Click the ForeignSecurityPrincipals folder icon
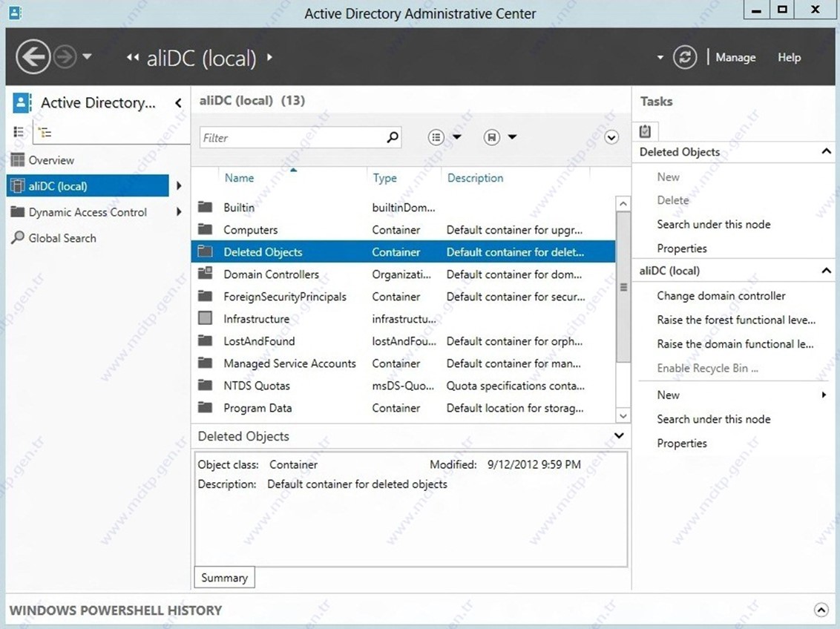 point(206,295)
